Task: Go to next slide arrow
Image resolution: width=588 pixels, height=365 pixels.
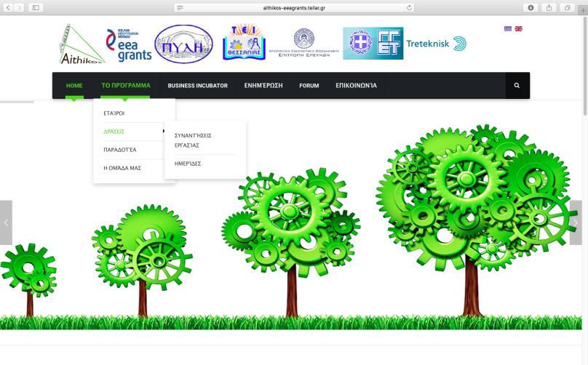Action: (x=576, y=222)
